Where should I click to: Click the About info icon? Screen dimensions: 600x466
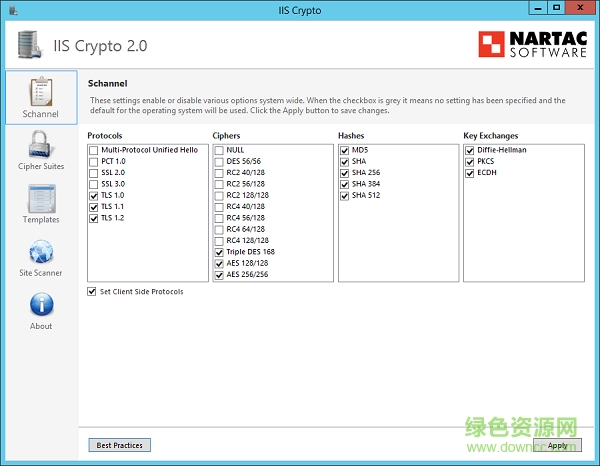(x=40, y=305)
